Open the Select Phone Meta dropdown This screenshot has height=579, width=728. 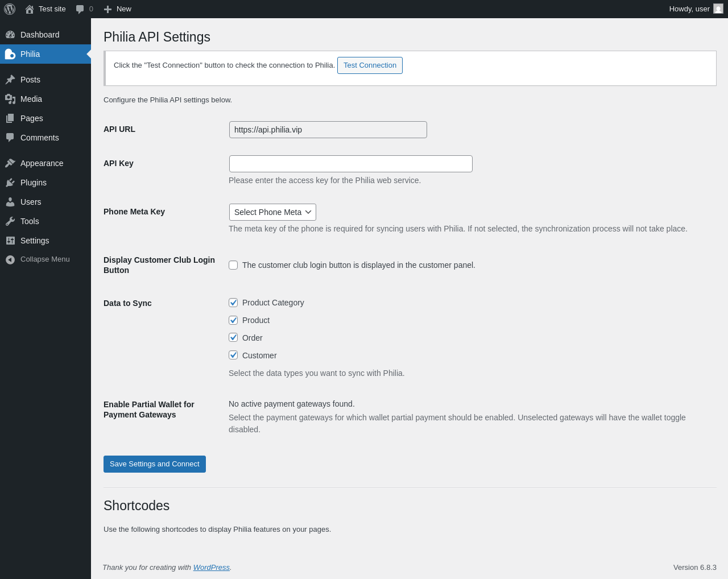[x=272, y=212]
